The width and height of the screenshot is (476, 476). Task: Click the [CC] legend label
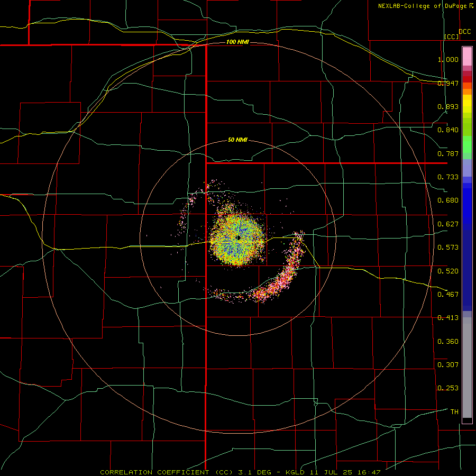point(452,36)
